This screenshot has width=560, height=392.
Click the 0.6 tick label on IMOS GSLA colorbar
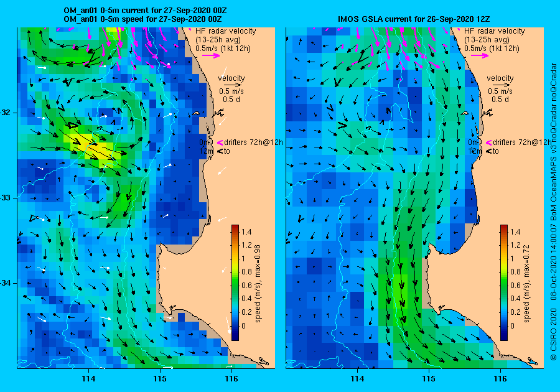(x=515, y=285)
